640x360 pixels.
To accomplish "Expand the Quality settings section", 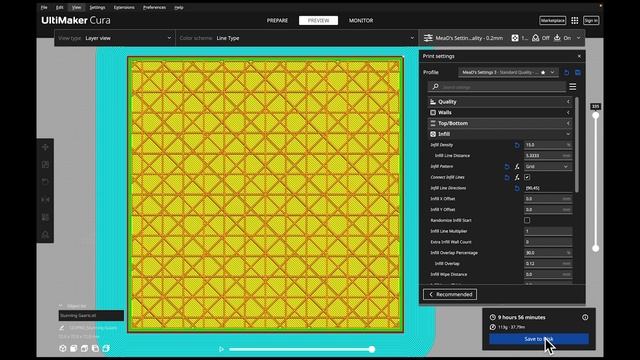I will pos(500,102).
